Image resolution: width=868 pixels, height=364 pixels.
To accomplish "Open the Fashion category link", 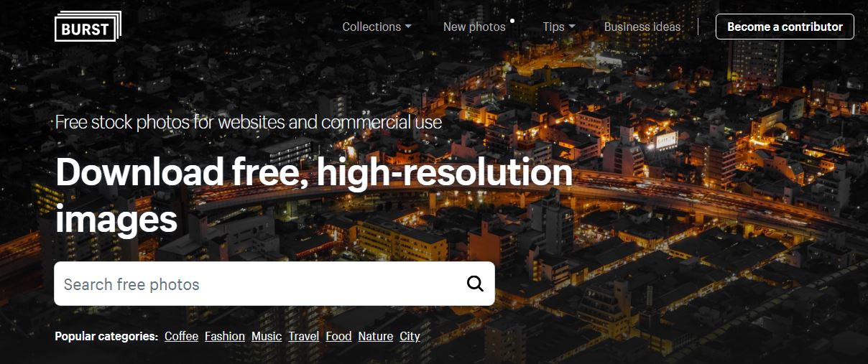I will (225, 336).
